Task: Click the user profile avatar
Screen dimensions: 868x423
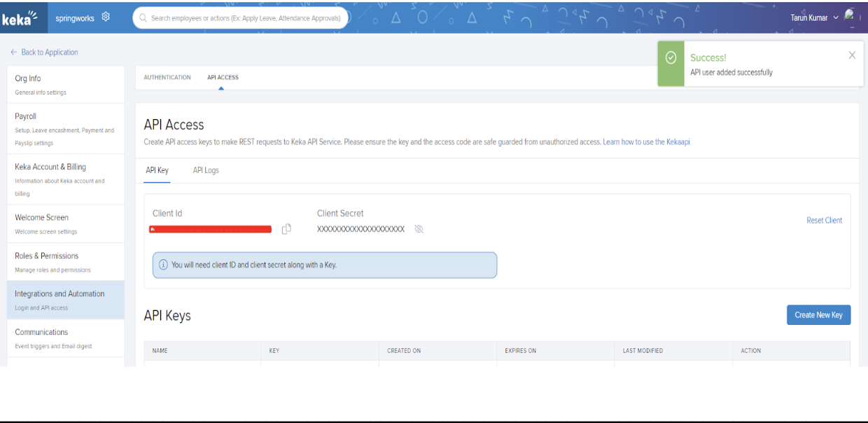Action: point(851,15)
